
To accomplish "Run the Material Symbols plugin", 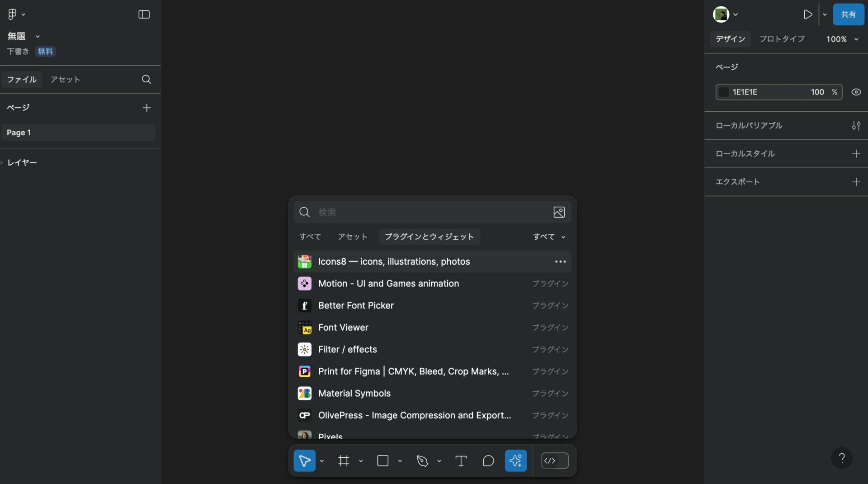I will click(433, 394).
